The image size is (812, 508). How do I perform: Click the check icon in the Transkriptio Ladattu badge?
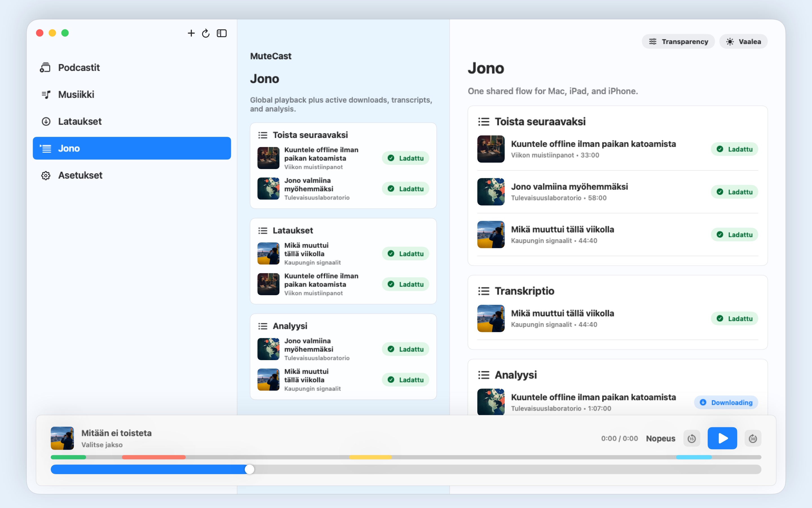coord(720,318)
